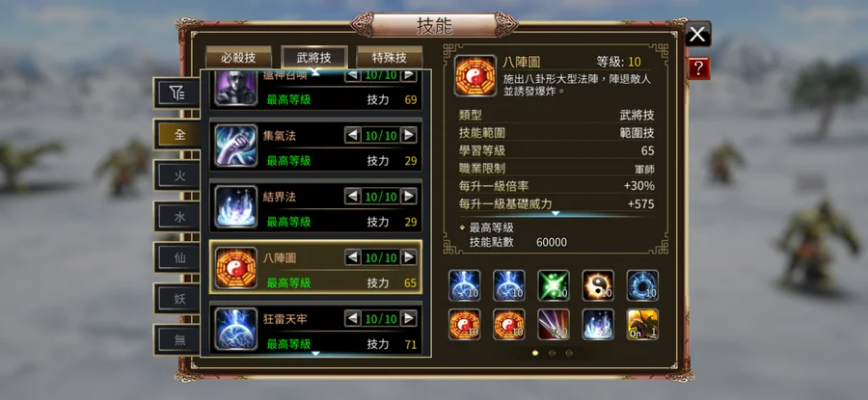Screen dimensions: 868x400
Task: Click the yin-yang skill slot icon
Action: [x=598, y=285]
